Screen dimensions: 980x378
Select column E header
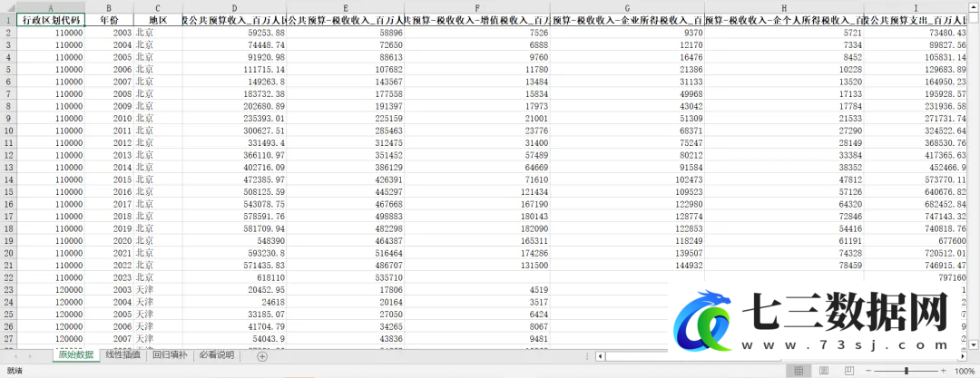pyautogui.click(x=346, y=7)
